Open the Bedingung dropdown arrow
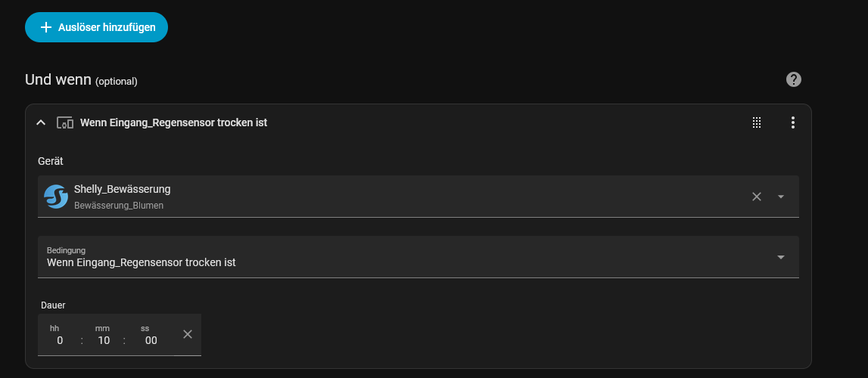Image resolution: width=868 pixels, height=378 pixels. (x=781, y=257)
